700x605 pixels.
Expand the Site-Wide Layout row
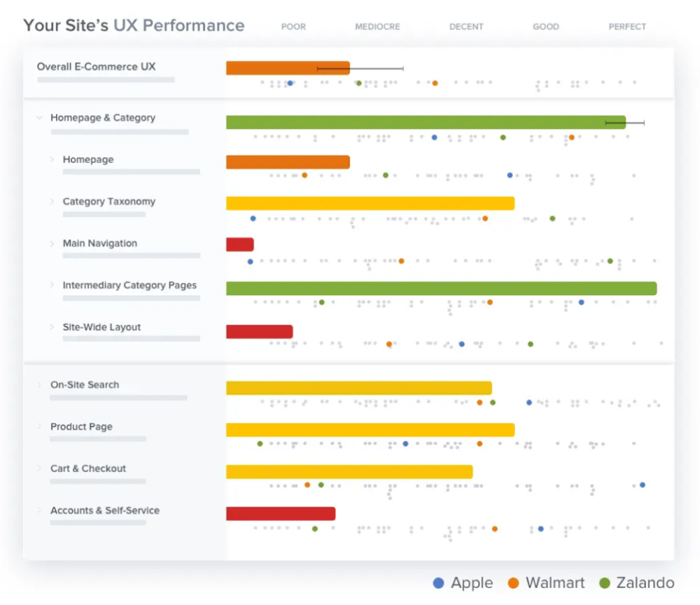[x=52, y=327]
